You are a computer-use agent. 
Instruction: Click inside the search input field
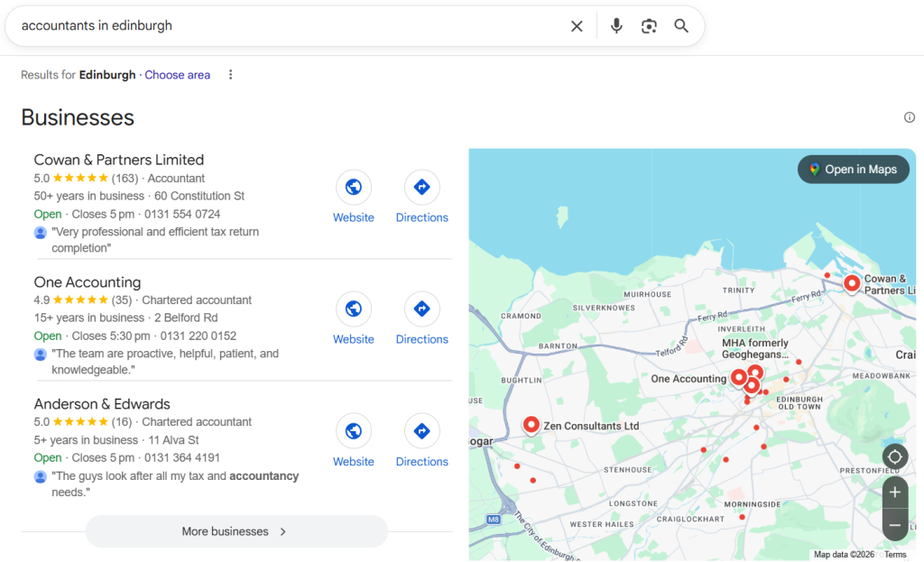point(271,26)
